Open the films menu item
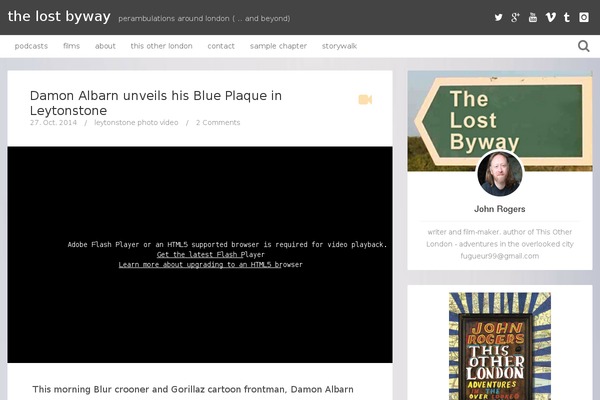Screen dimensions: 600x400 72,46
